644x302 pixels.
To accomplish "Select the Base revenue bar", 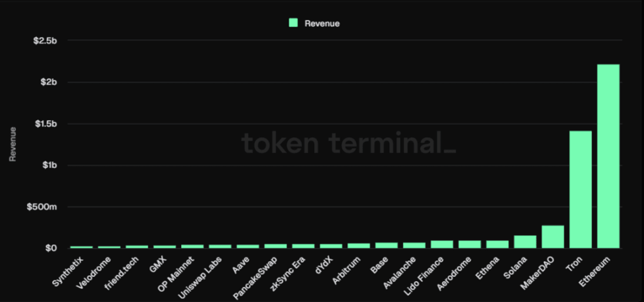I will pyautogui.click(x=387, y=245).
